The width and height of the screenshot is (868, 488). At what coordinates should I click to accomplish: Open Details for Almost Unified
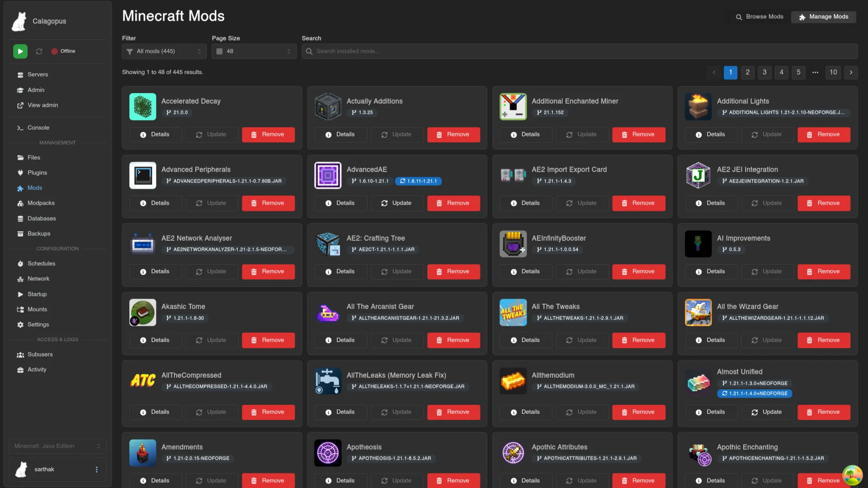pos(710,412)
